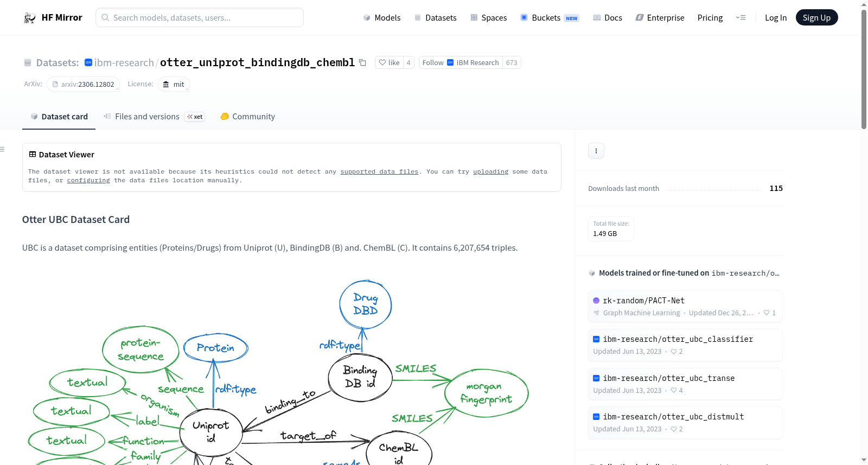Click the "UBC is a dataset comprising entities" paragraph

point(270,248)
